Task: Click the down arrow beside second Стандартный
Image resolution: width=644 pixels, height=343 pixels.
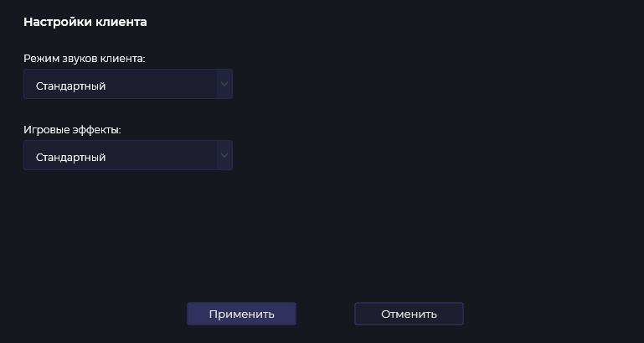Action: coord(223,156)
